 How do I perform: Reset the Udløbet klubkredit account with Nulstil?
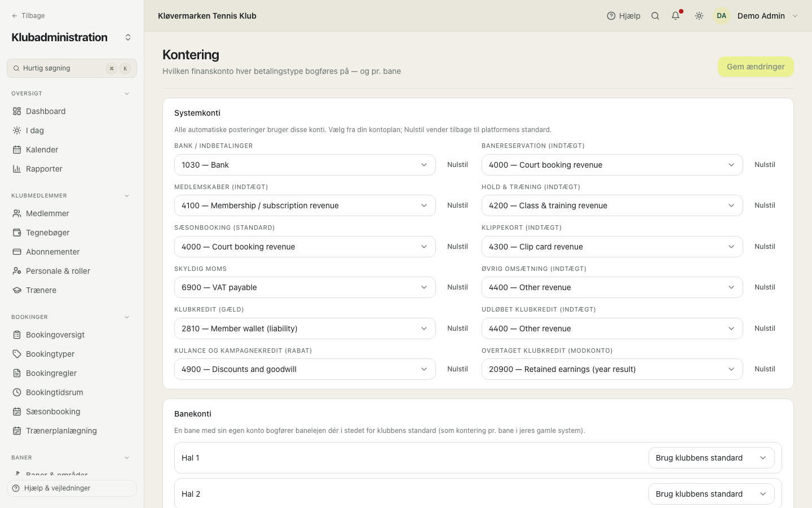coord(765,329)
